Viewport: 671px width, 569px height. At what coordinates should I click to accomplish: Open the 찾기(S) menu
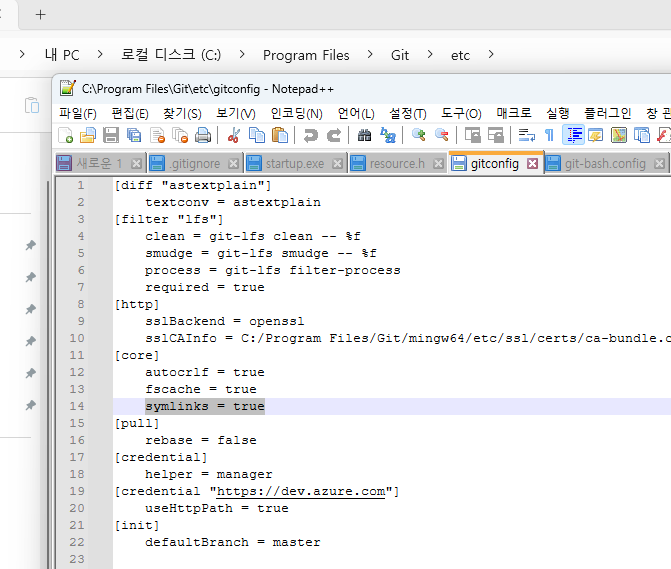[x=182, y=113]
